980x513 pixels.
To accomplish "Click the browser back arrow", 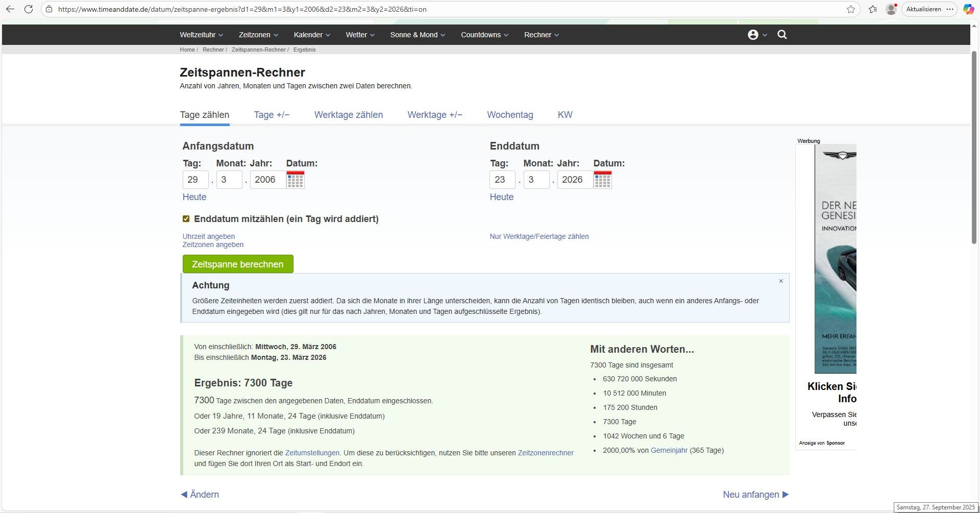I will pos(10,9).
